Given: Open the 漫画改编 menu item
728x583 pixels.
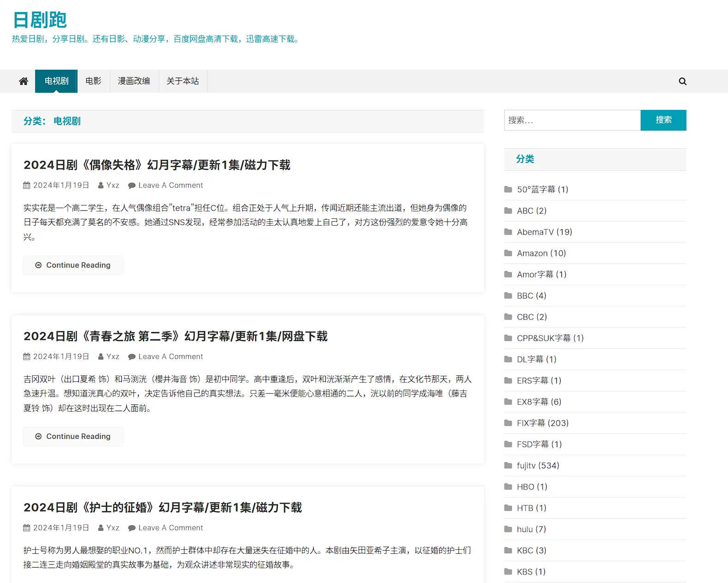Looking at the screenshot, I should pos(134,81).
